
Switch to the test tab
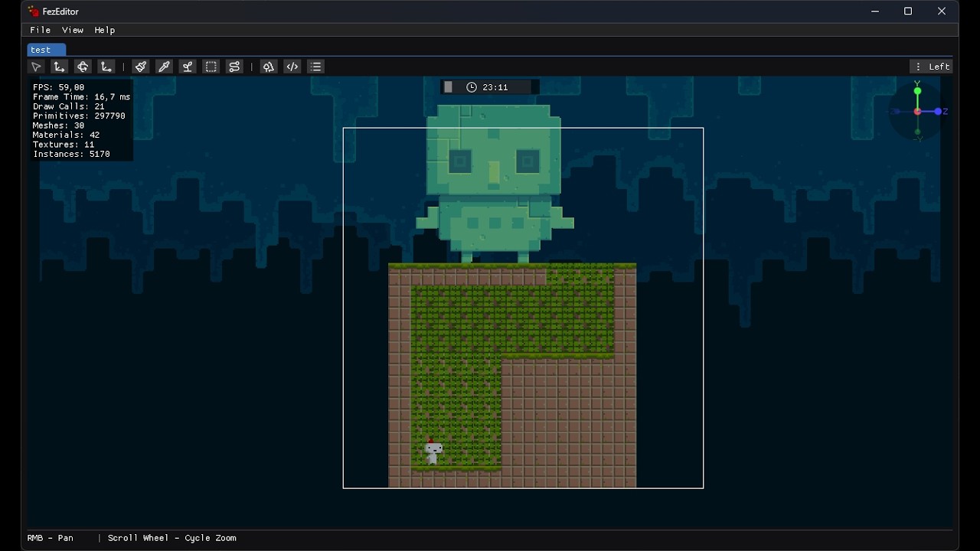(x=47, y=50)
